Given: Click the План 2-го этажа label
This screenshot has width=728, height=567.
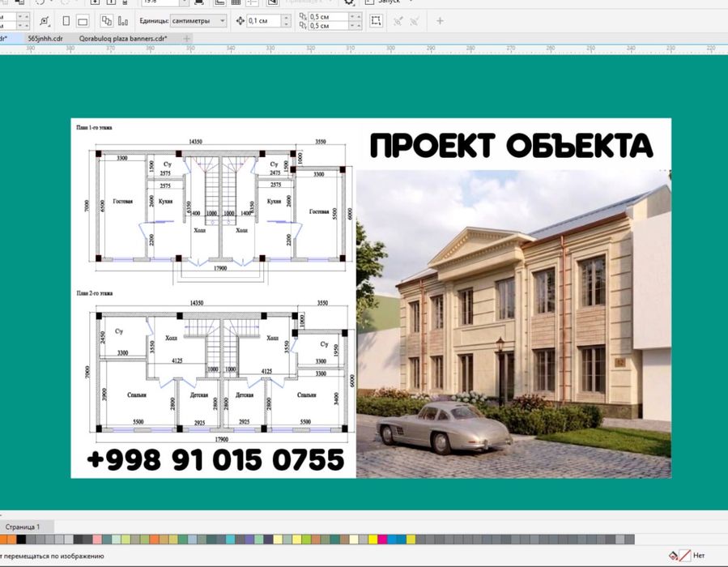Looking at the screenshot, I should click(x=94, y=293).
